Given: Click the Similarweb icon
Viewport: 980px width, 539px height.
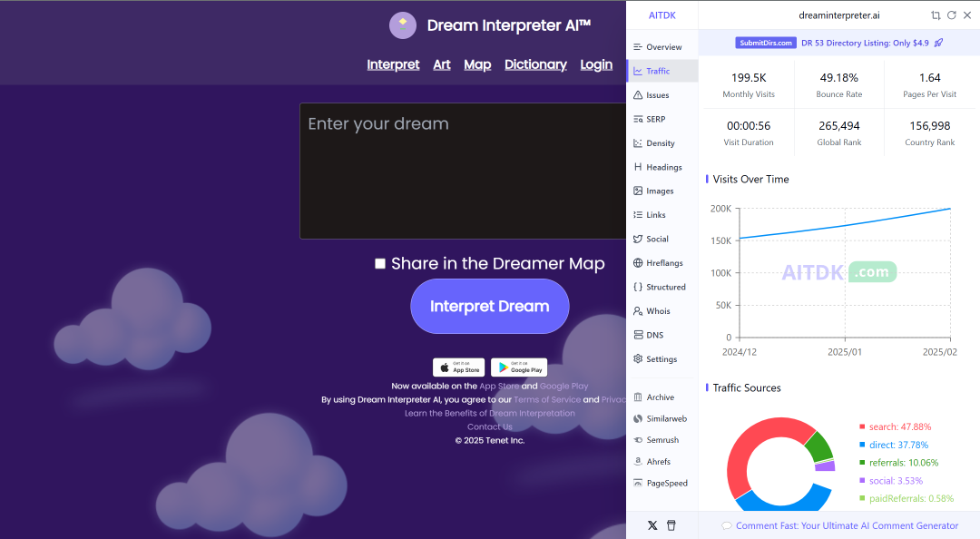Looking at the screenshot, I should tap(638, 418).
